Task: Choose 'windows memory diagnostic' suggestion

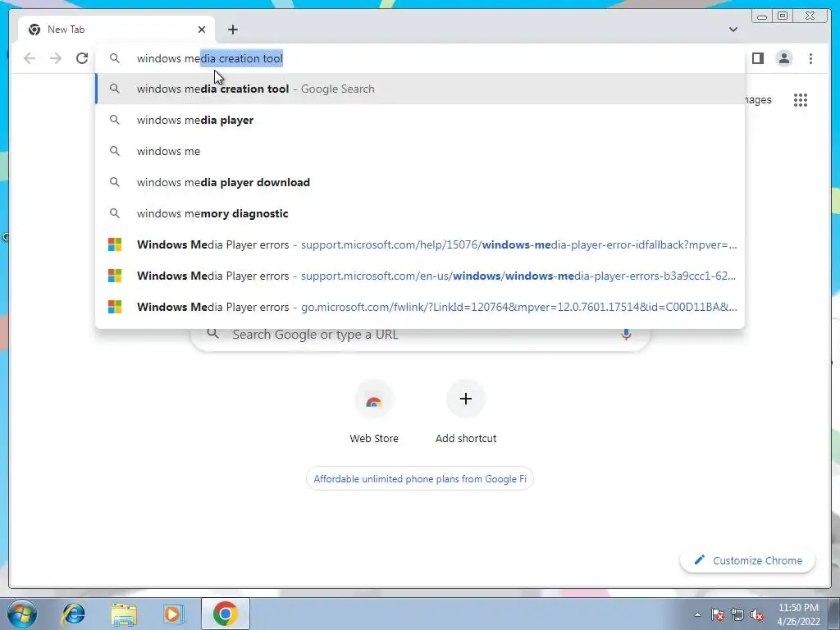Action: click(x=420, y=213)
